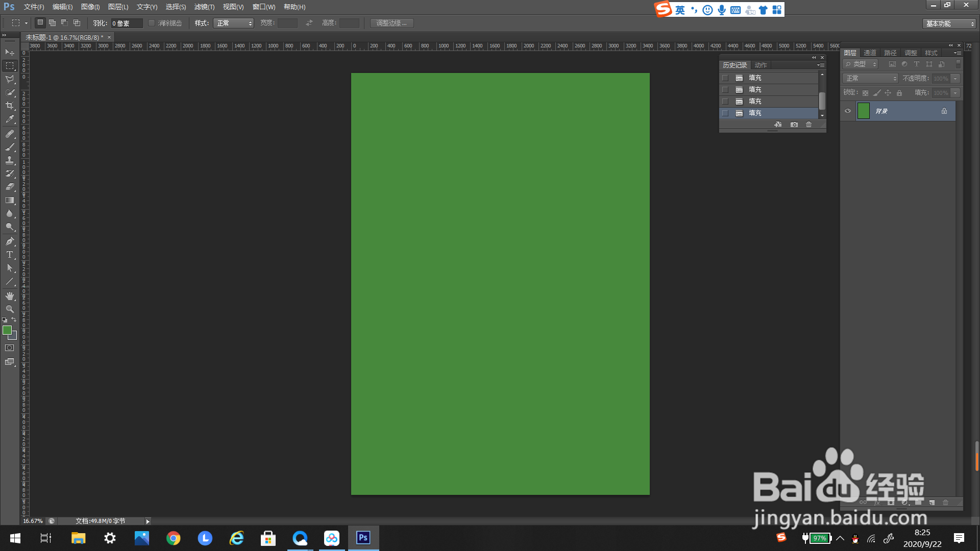Click the foreground green color swatch
Viewport: 980px width, 551px height.
click(7, 331)
